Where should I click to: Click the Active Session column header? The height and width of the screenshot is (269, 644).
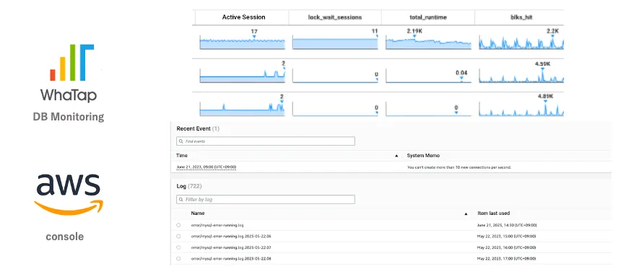(x=243, y=17)
